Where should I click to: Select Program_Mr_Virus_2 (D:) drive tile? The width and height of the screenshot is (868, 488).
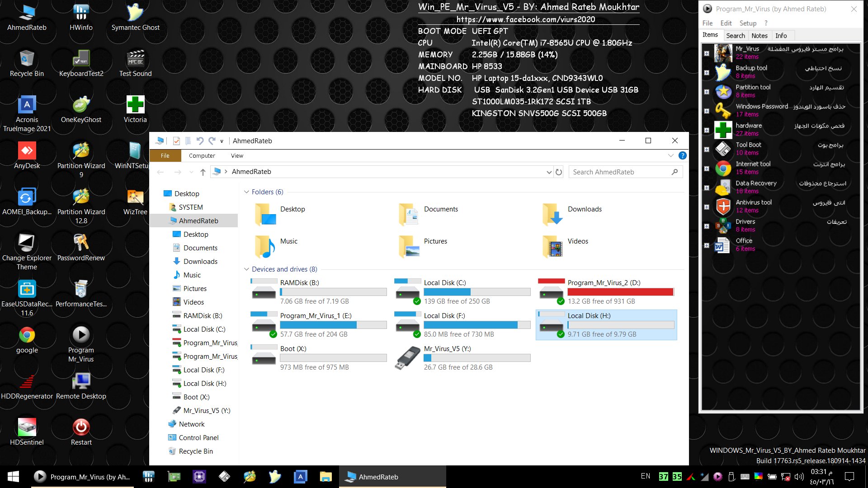(x=606, y=292)
